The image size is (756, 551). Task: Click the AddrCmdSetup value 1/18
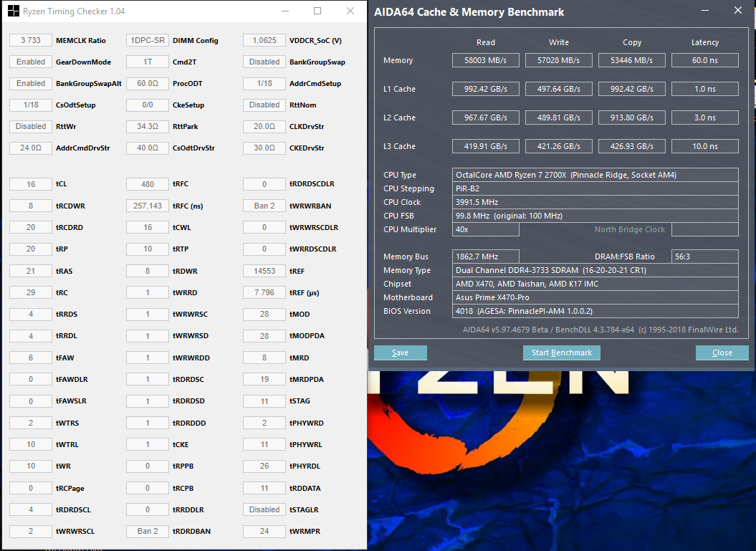(x=264, y=83)
